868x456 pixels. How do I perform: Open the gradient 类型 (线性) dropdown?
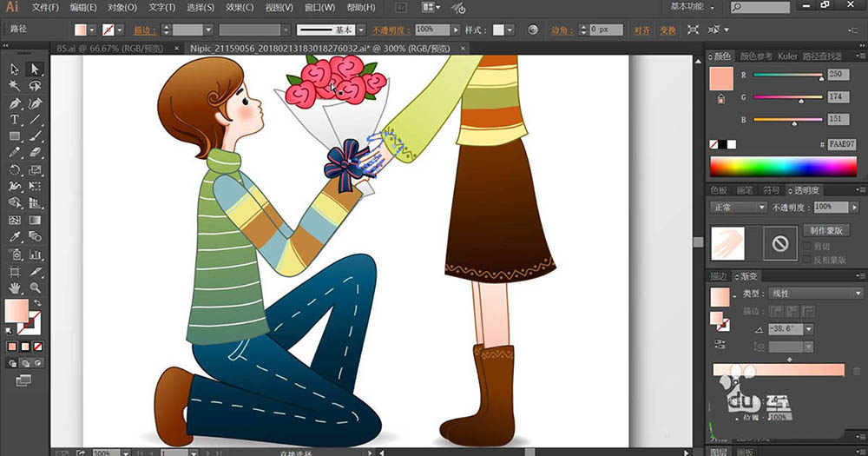814,294
